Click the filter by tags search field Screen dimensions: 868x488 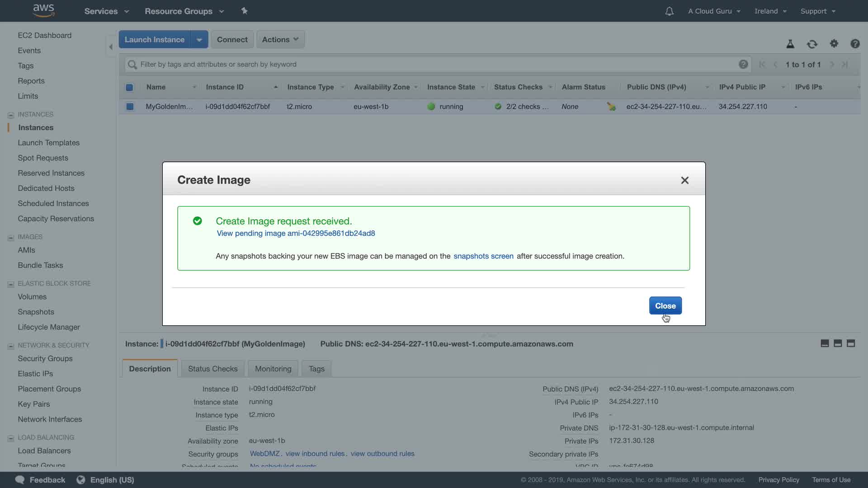(434, 64)
